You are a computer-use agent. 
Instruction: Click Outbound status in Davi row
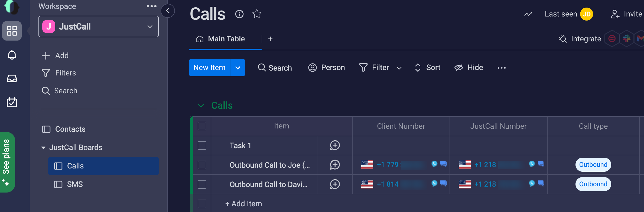coord(593,184)
